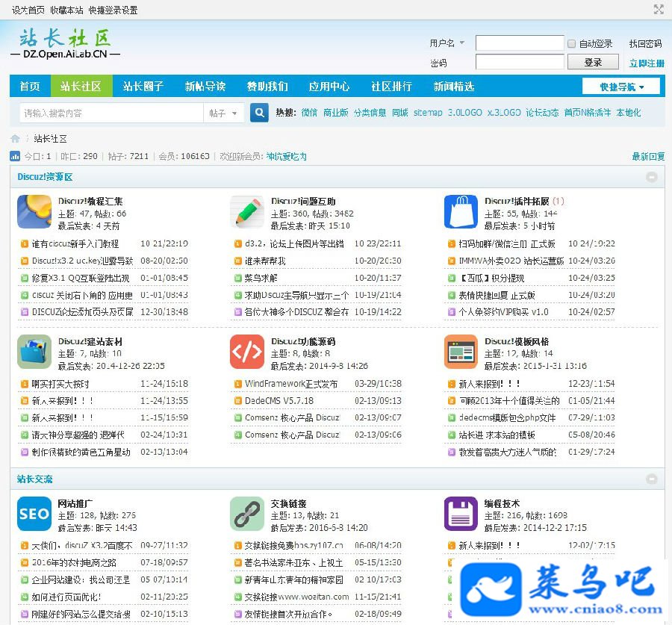
Task: Click the orange icon beside DedeCMS V5.7.18
Action: tap(238, 401)
